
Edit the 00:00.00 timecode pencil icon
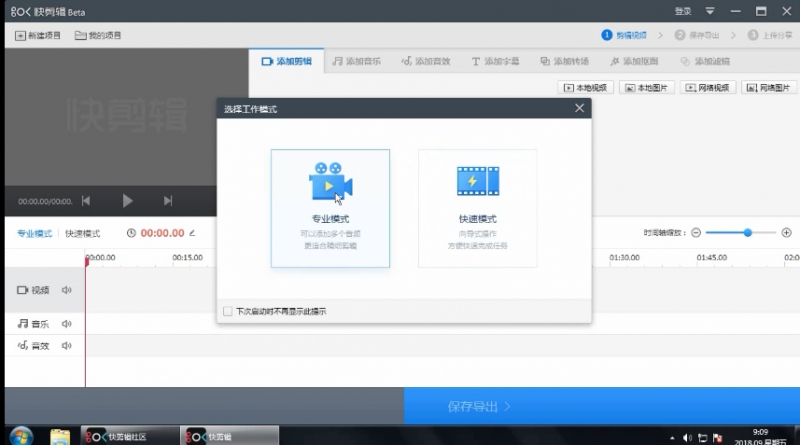[x=192, y=233]
